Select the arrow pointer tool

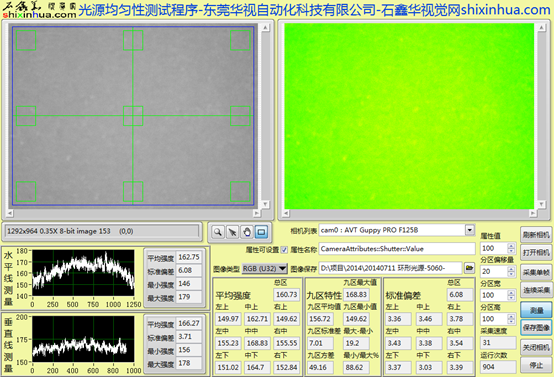pyautogui.click(x=232, y=232)
